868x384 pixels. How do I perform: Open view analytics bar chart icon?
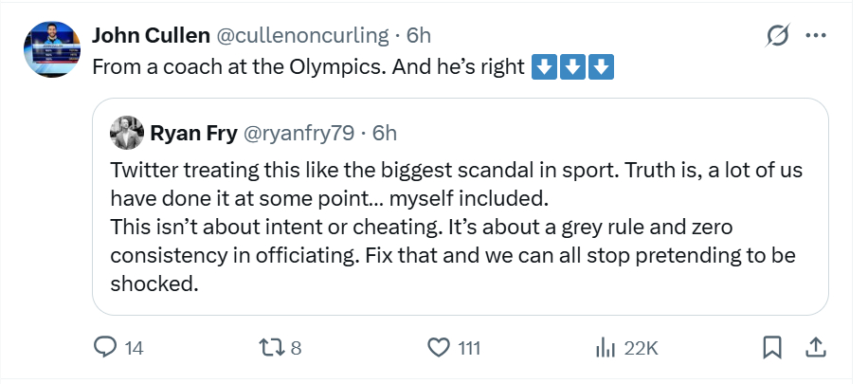click(606, 348)
